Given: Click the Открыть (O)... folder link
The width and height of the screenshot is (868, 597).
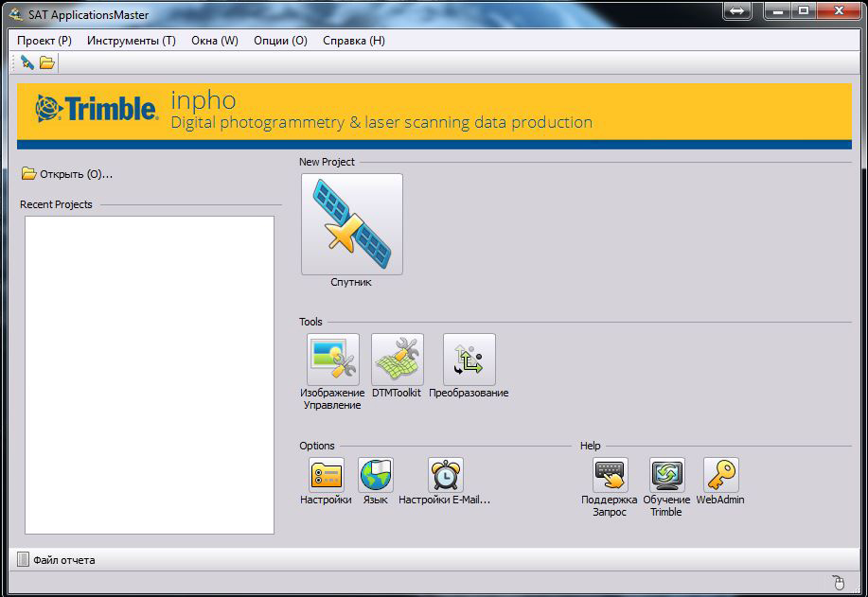Looking at the screenshot, I should 67,174.
